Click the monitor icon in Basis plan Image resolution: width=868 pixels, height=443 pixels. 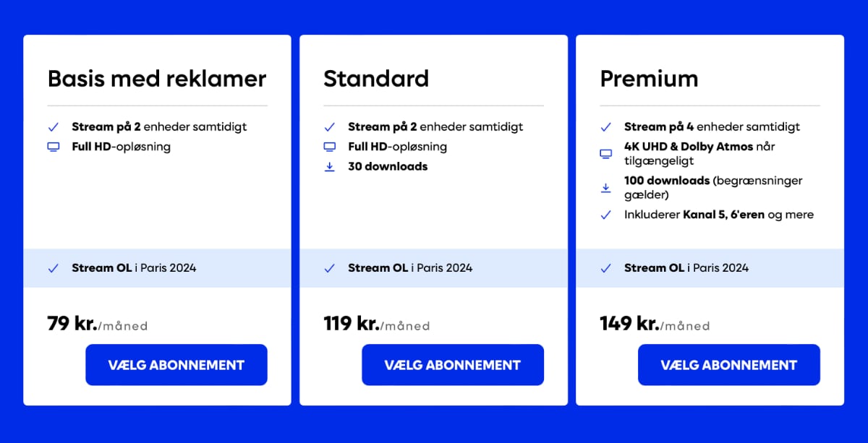click(53, 147)
